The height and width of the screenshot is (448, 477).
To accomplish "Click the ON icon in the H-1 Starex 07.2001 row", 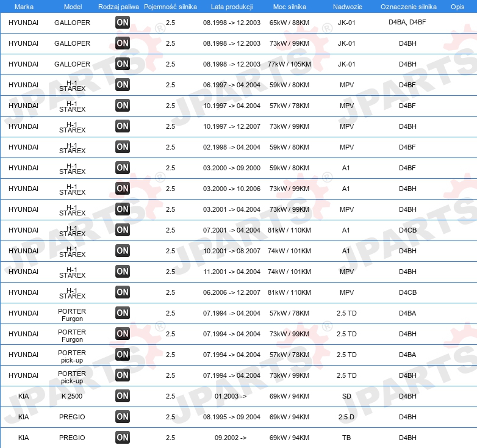I will (123, 229).
